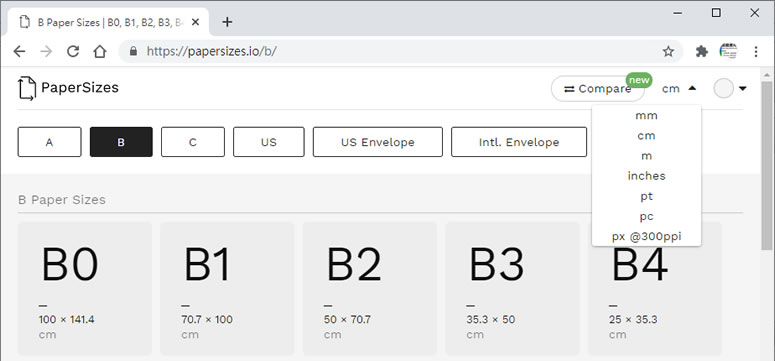
Task: Select px @300ppi unit option
Action: 646,236
